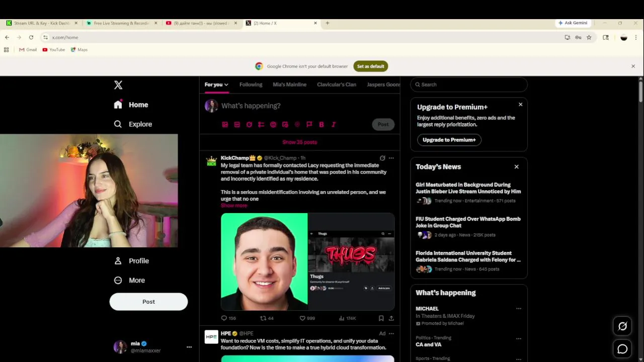
Task: Add media to the new post
Action: (225, 124)
